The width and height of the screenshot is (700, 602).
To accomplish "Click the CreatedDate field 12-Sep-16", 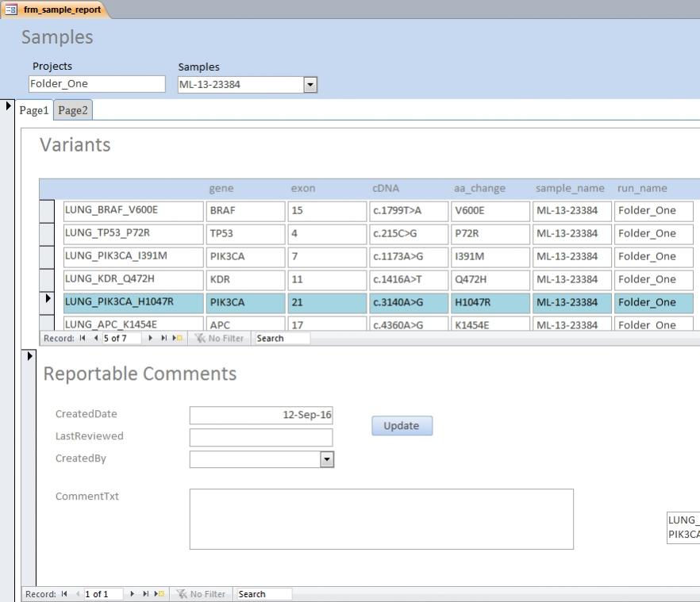I will [x=261, y=415].
